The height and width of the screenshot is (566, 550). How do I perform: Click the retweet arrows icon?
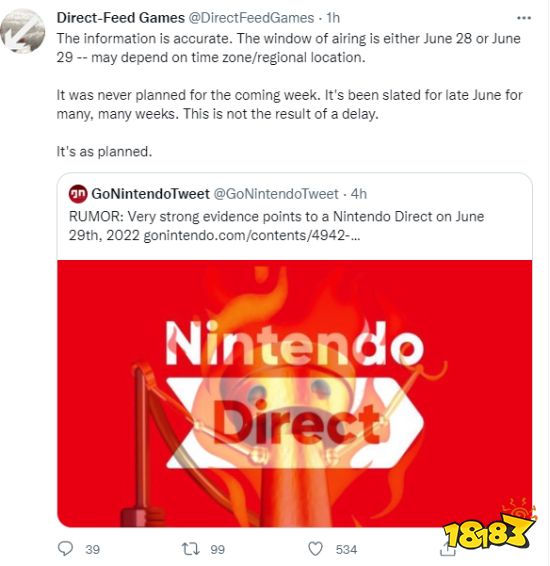point(190,549)
